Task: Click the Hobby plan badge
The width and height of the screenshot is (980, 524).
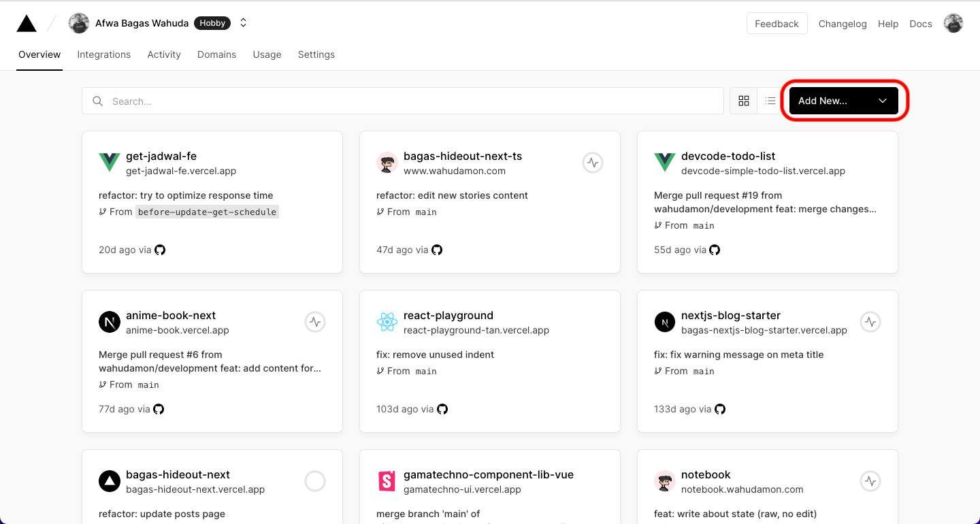Action: (x=212, y=23)
